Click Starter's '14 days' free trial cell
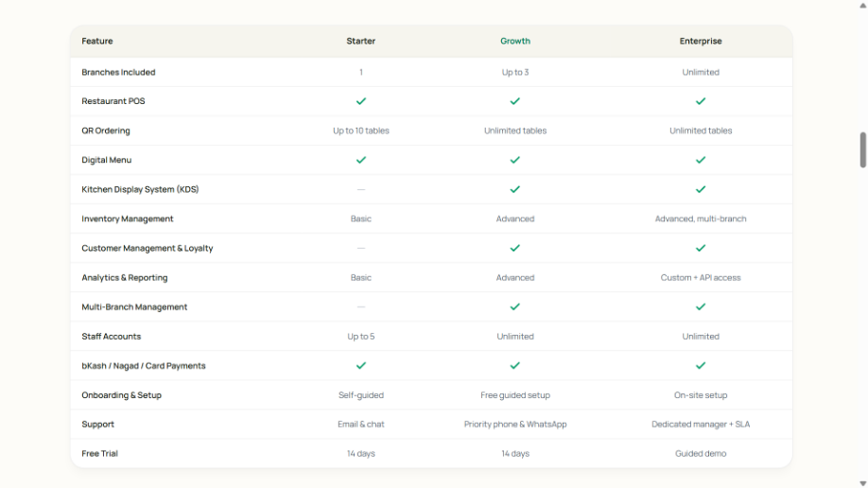 coord(361,454)
